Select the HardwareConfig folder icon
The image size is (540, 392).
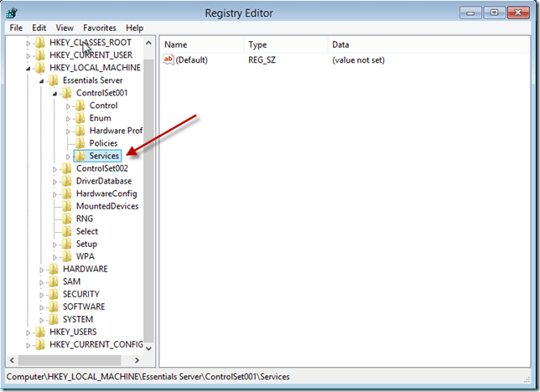pos(67,193)
